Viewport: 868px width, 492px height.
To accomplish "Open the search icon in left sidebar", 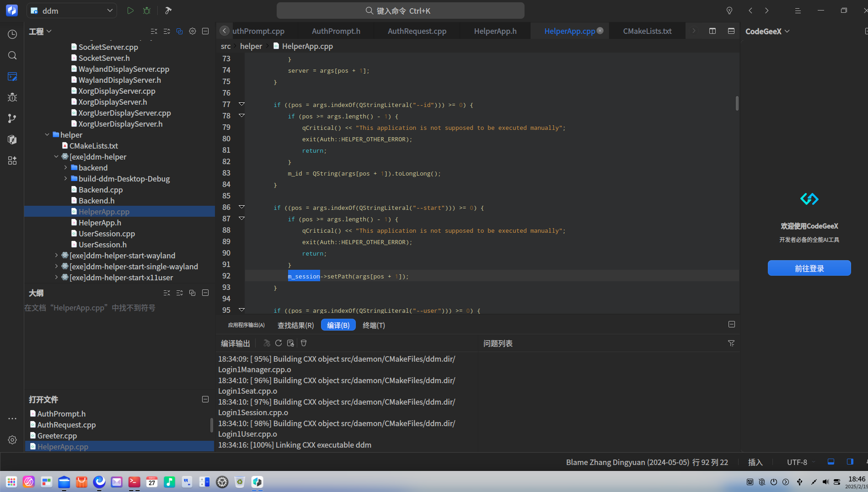I will click(12, 55).
